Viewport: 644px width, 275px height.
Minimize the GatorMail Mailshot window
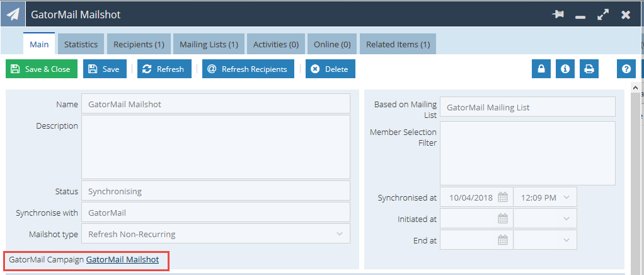coord(580,17)
